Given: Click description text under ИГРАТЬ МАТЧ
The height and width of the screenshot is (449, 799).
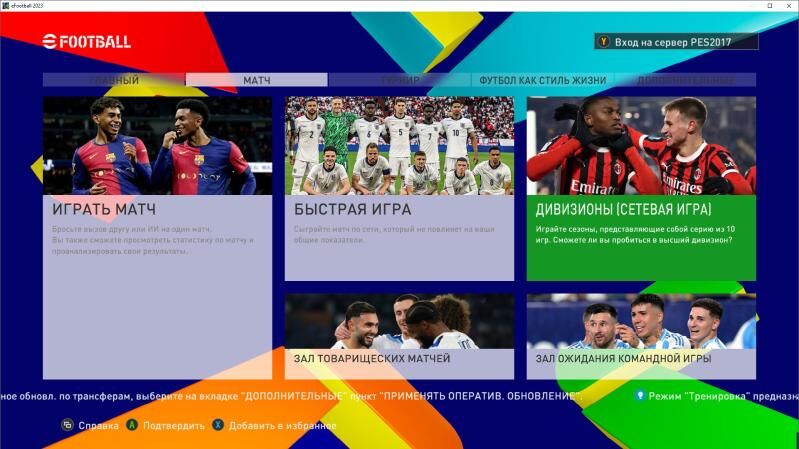Looking at the screenshot, I should click(x=152, y=240).
